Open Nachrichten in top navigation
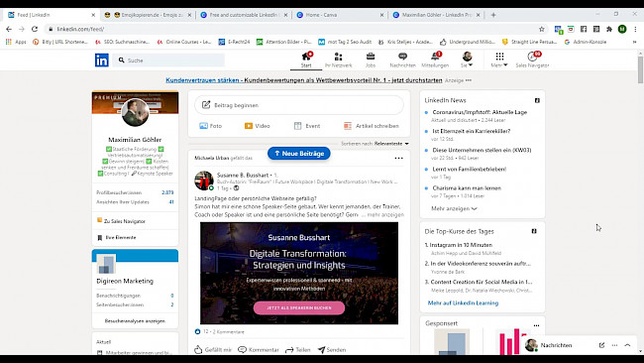 click(402, 60)
